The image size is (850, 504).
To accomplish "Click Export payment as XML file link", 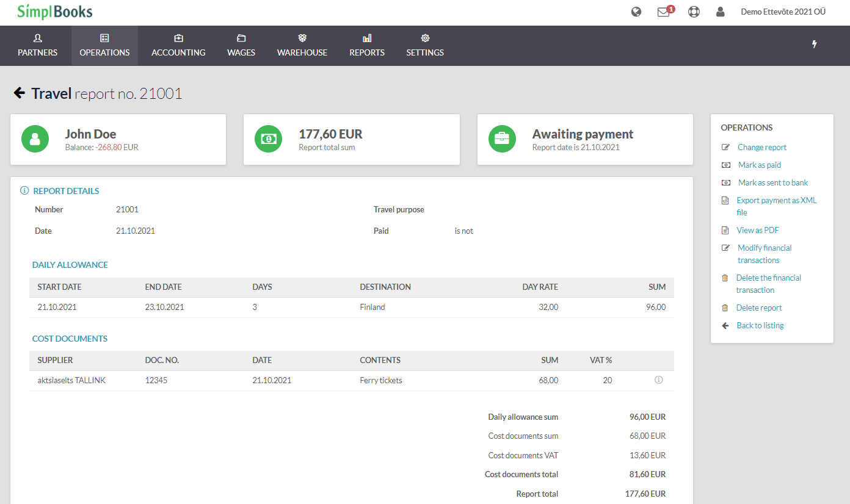I will click(x=776, y=206).
